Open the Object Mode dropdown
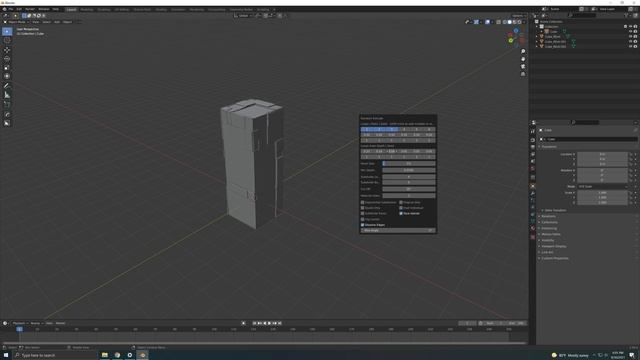This screenshot has width=640, height=360. click(16, 22)
